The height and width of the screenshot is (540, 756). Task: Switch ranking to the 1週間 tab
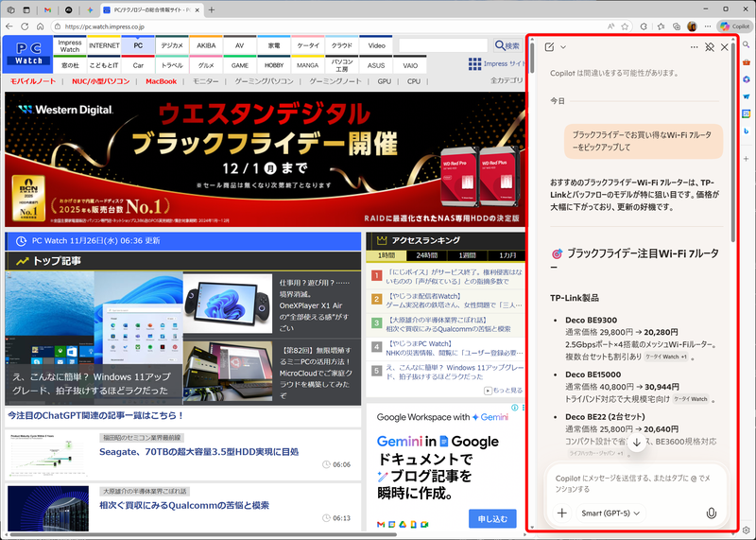[467, 255]
